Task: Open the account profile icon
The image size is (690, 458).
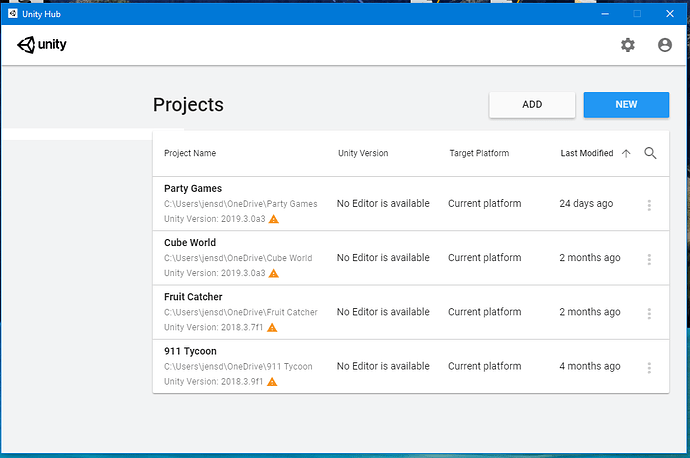Action: pyautogui.click(x=665, y=45)
